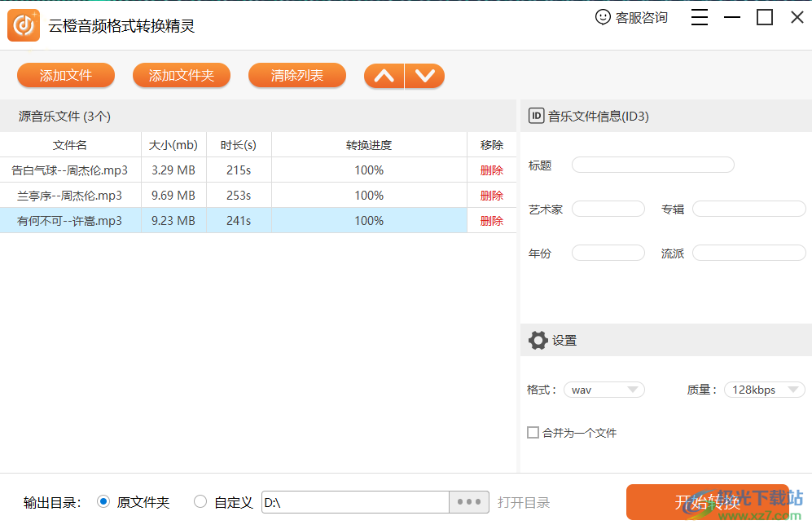Open the 格式 wav dropdown
Image resolution: width=812 pixels, height=529 pixels.
pos(604,390)
